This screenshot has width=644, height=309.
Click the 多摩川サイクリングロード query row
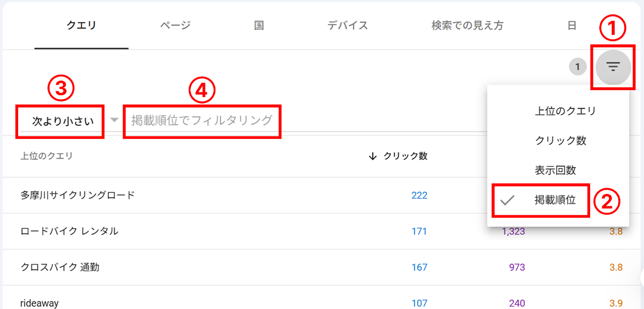click(78, 196)
